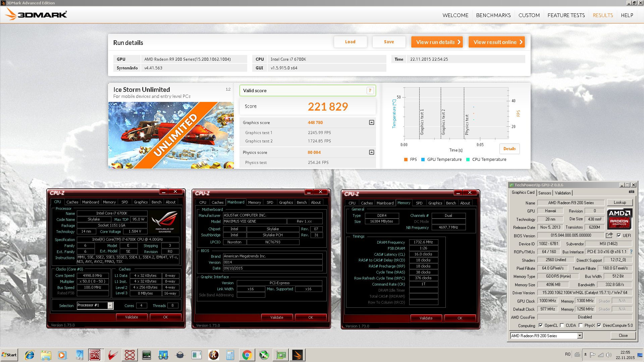This screenshot has width=644, height=362.
Task: Switch to the Sensors tab in GPU-Z
Action: 545,193
